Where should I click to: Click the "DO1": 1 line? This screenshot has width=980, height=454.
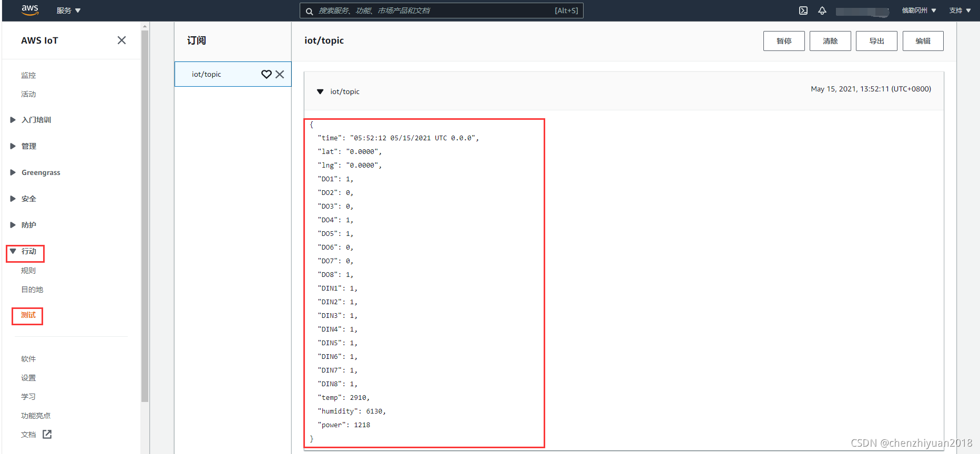tap(335, 179)
